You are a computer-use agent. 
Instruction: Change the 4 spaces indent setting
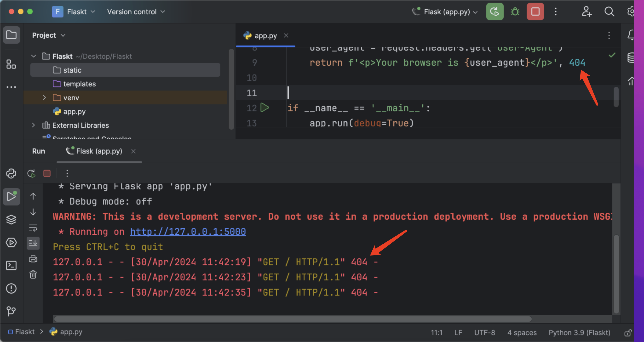point(522,333)
